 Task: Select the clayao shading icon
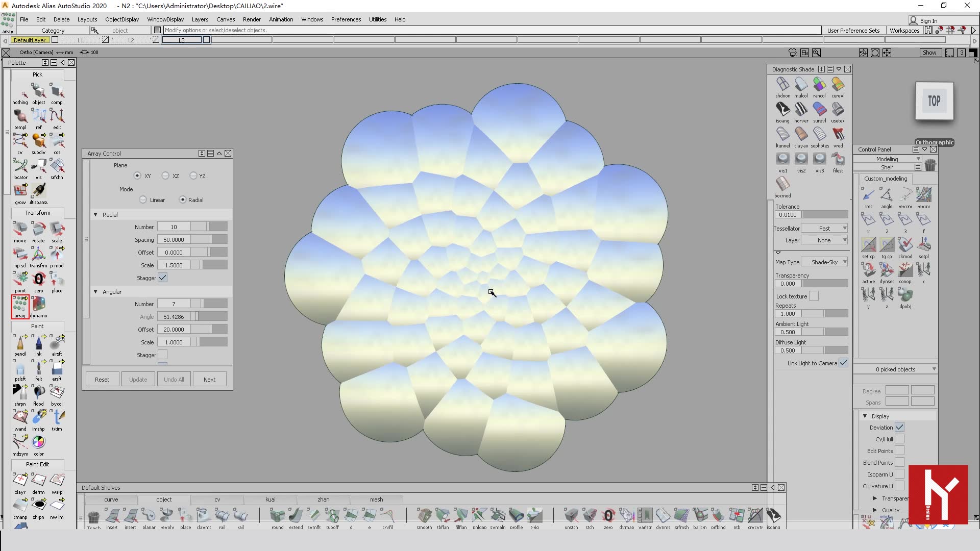click(x=801, y=135)
